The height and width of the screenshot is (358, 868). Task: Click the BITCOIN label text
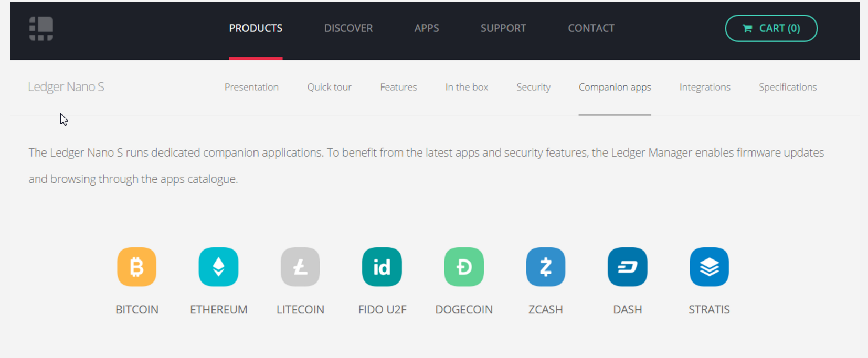pyautogui.click(x=137, y=310)
